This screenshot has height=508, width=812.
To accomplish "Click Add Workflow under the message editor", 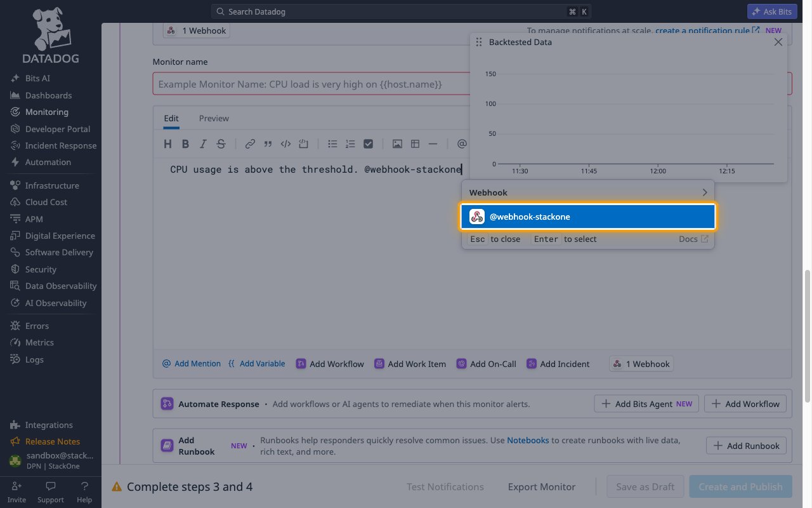I will click(330, 364).
